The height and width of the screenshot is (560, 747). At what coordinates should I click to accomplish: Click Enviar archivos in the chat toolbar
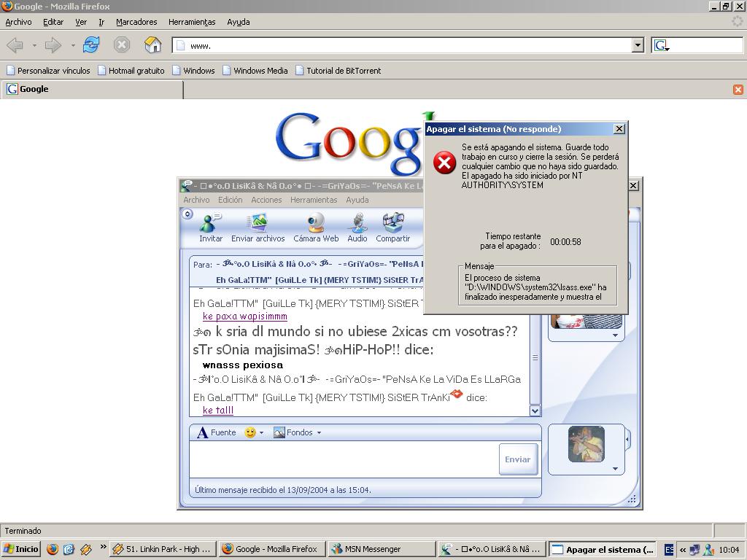[x=258, y=228]
